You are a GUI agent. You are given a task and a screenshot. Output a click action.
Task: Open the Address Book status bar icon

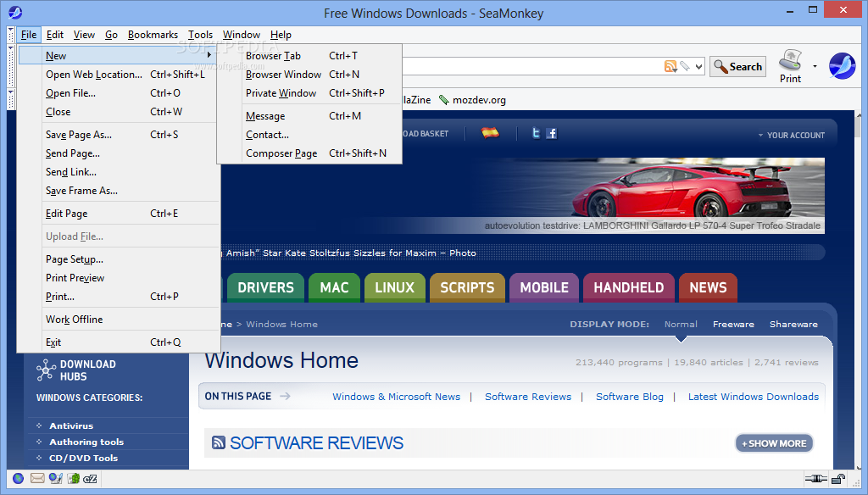(x=74, y=478)
